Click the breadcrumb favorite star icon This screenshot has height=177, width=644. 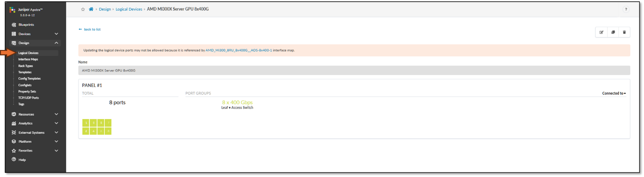pos(83,9)
